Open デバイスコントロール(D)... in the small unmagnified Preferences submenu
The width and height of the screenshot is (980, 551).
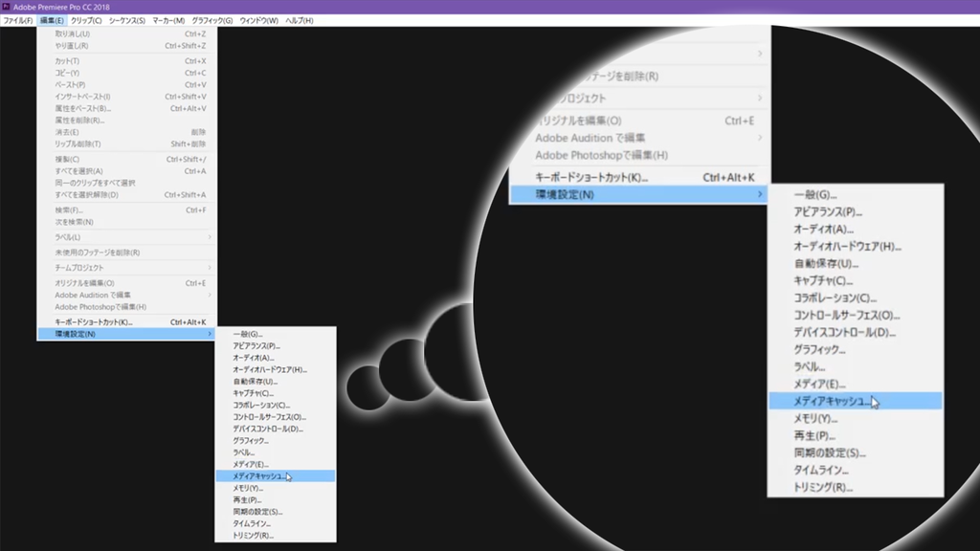275,430
